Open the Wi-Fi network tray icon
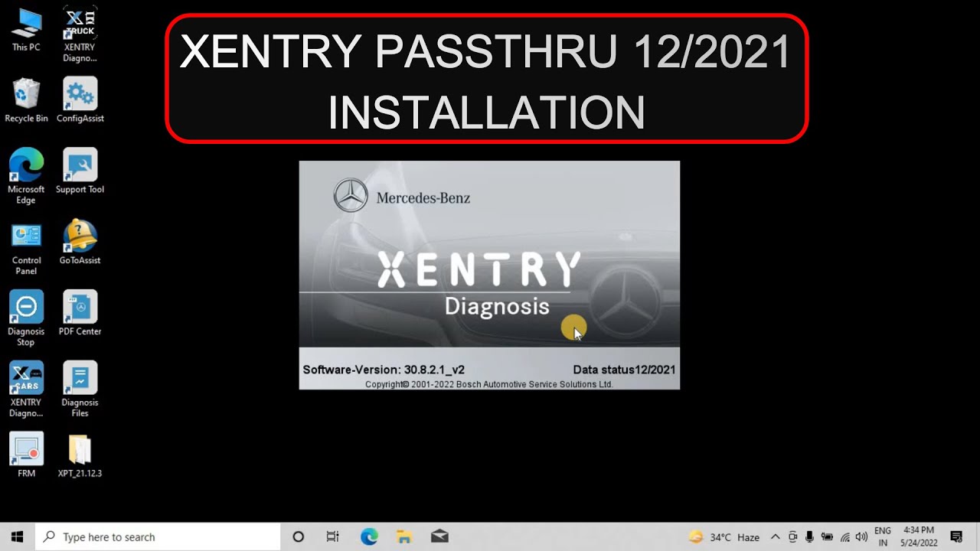This screenshot has width=980, height=551. tap(844, 537)
